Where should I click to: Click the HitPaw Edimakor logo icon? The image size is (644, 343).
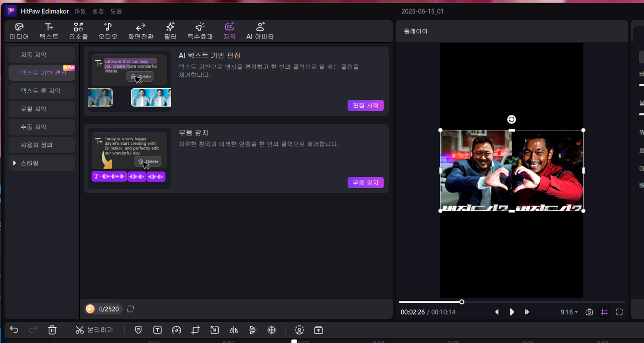coord(11,11)
